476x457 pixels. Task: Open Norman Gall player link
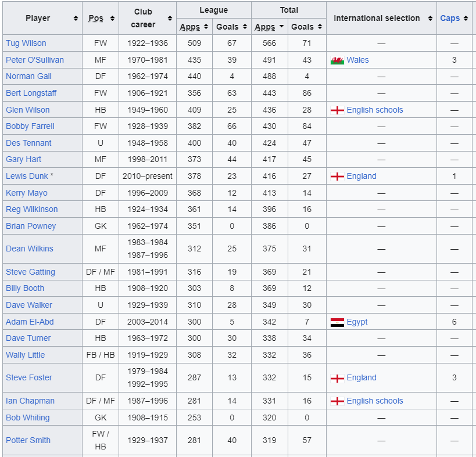tap(29, 77)
